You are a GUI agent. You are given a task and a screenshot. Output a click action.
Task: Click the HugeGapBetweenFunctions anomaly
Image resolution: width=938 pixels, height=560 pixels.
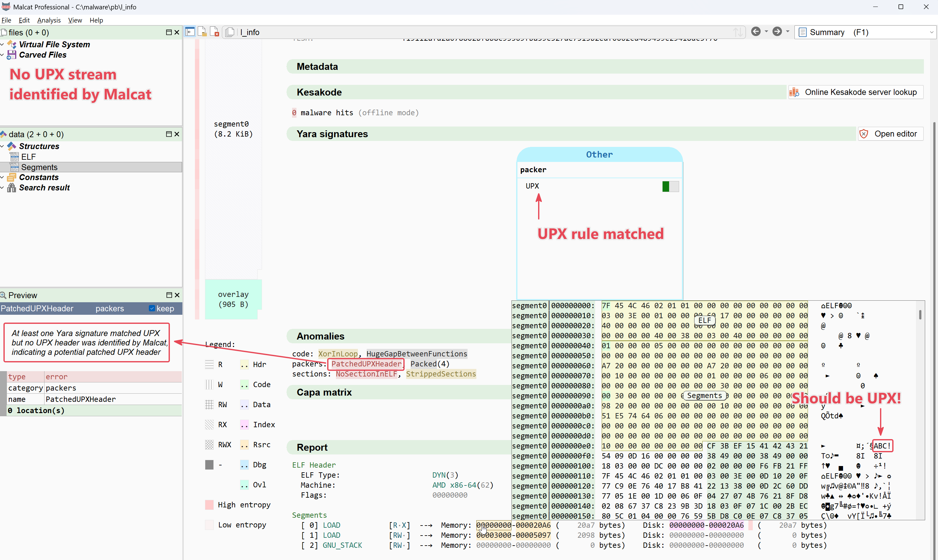417,354
